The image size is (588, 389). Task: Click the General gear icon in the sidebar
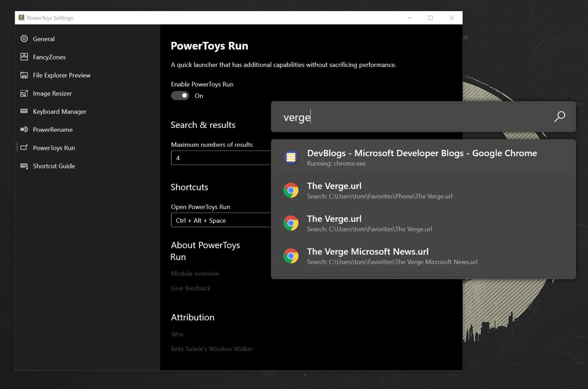tap(24, 38)
